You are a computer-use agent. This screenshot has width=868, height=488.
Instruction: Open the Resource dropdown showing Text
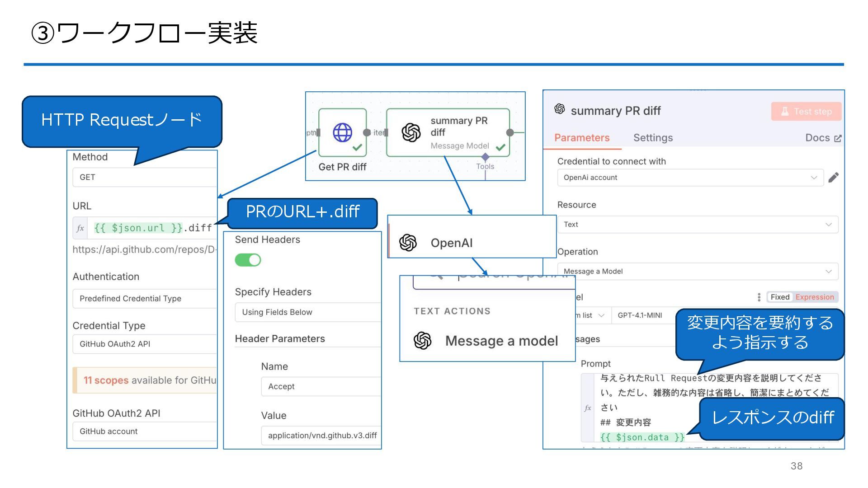click(698, 225)
